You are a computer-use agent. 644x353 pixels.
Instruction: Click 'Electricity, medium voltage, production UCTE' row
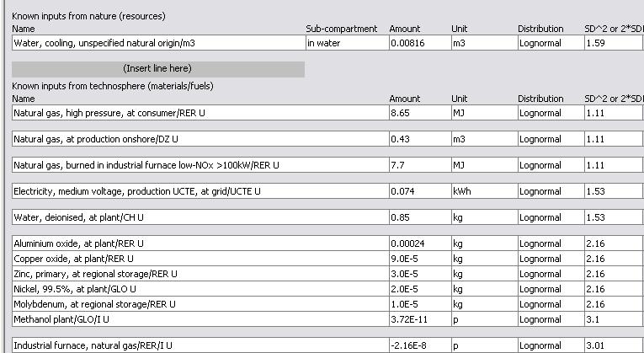coord(157,192)
